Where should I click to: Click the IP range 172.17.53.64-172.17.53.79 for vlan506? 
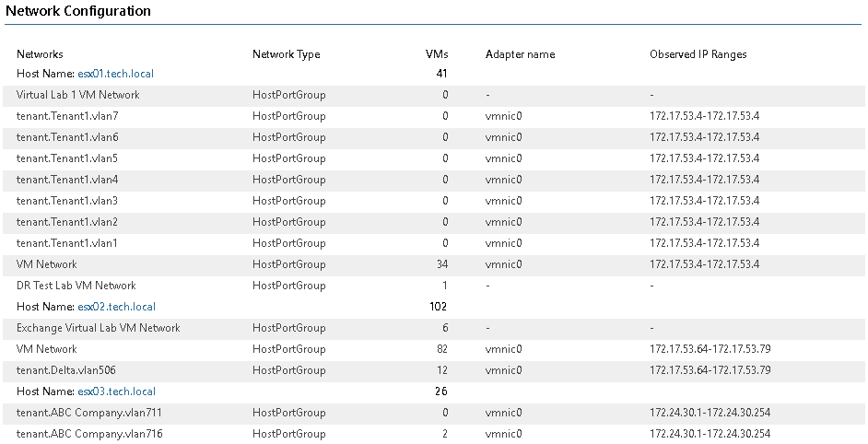point(710,370)
